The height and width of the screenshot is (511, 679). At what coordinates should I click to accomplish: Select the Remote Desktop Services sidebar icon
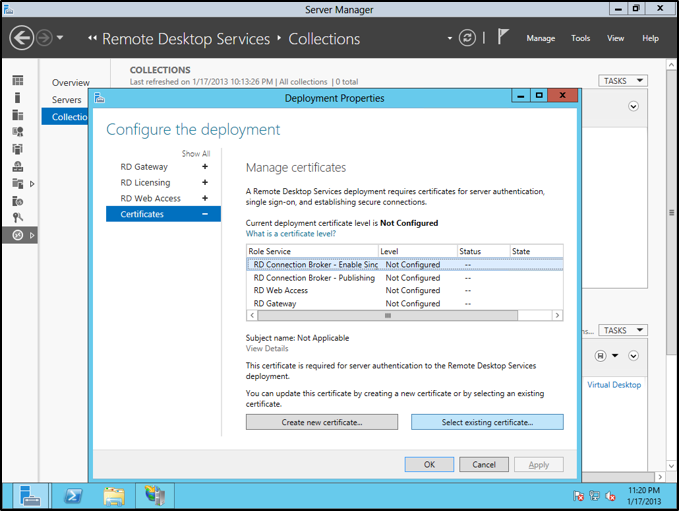coord(18,235)
